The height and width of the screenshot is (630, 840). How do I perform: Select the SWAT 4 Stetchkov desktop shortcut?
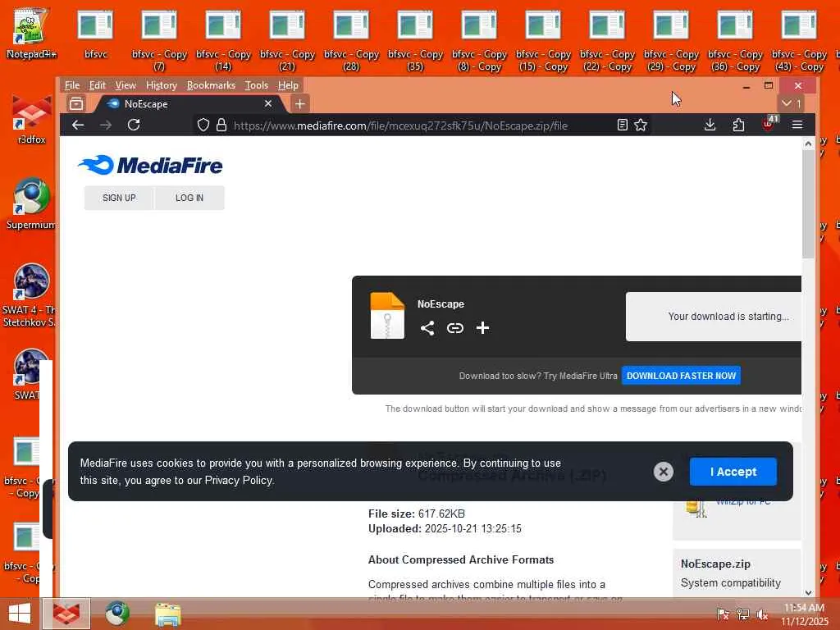[30, 295]
